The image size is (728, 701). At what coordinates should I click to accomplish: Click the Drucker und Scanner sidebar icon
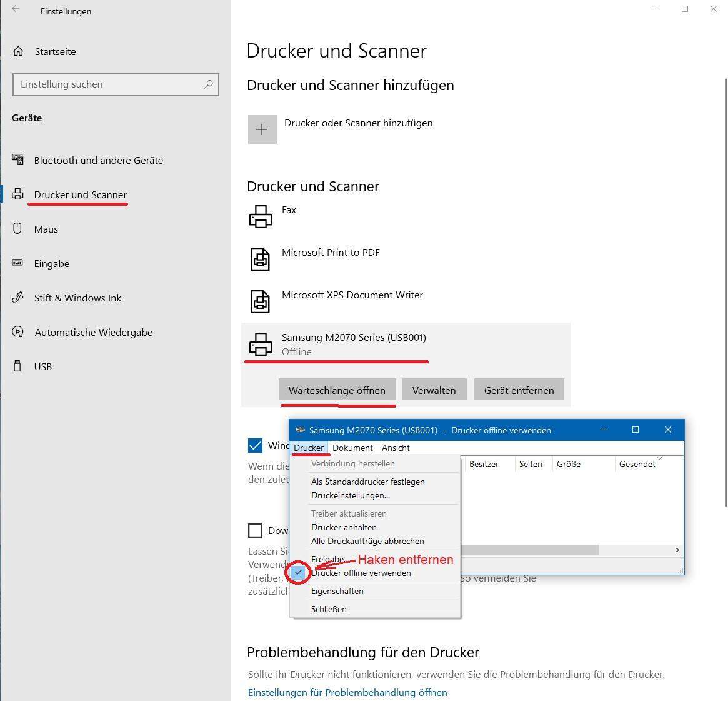point(17,194)
